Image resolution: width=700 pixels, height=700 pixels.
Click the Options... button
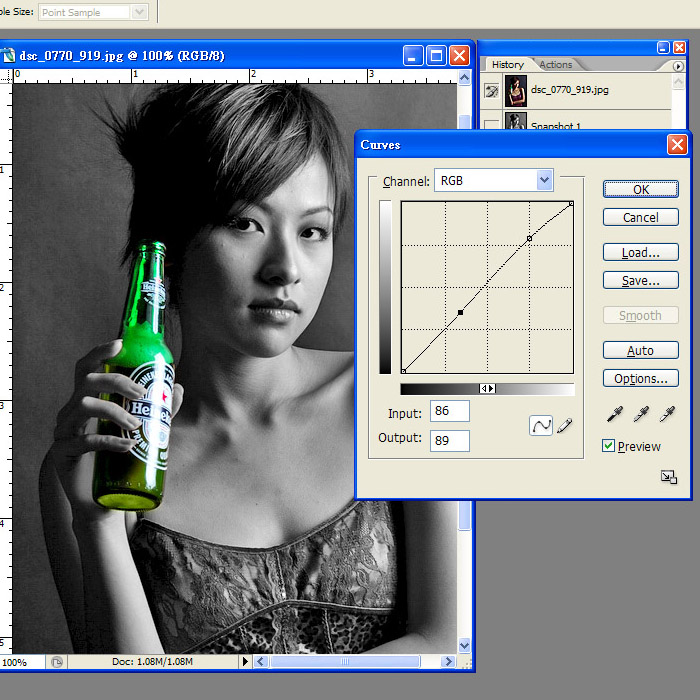641,379
